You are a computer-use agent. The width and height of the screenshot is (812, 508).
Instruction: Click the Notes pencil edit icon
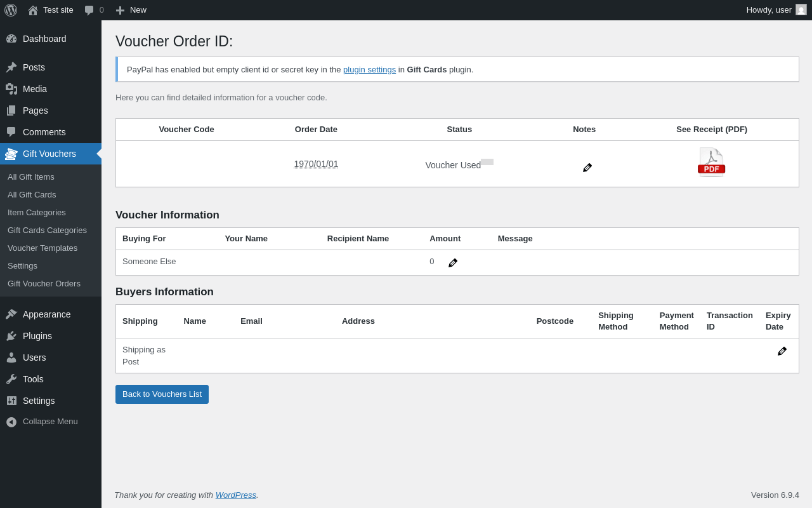click(587, 168)
